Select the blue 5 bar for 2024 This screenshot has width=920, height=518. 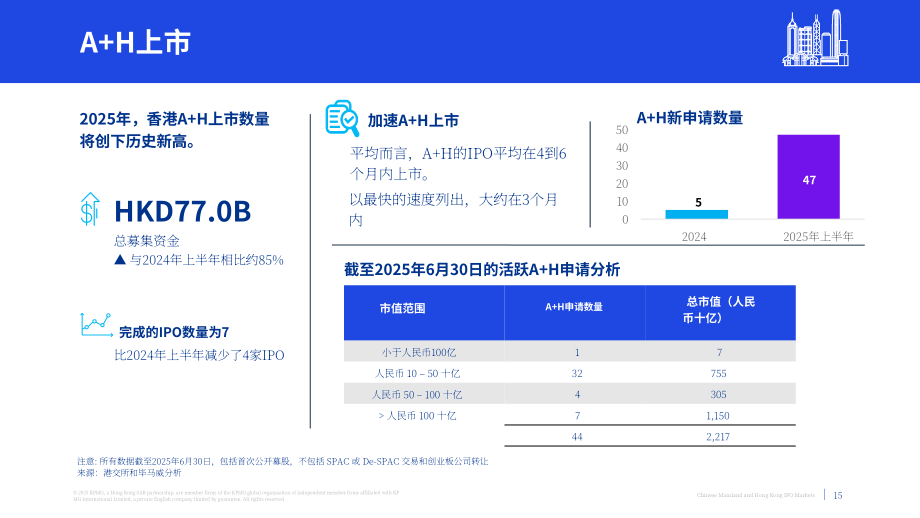[696, 214]
